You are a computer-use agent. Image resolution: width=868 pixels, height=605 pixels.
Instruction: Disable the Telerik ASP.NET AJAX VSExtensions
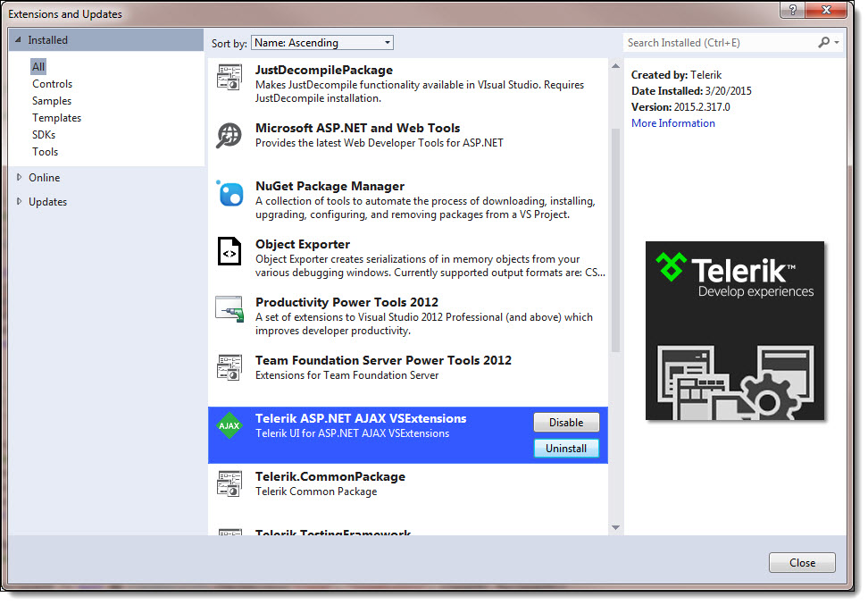[x=566, y=422]
